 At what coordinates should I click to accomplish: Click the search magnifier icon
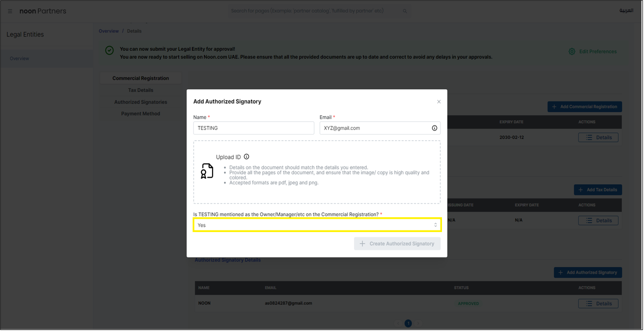[404, 10]
